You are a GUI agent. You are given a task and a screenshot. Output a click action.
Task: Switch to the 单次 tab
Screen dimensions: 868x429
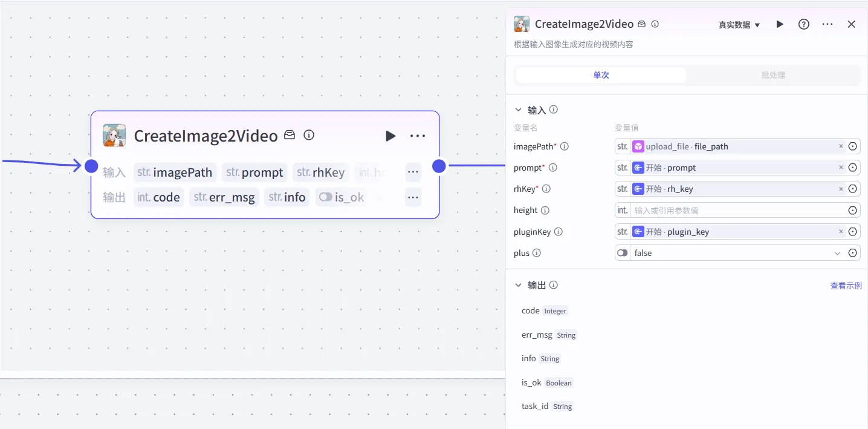pyautogui.click(x=601, y=75)
